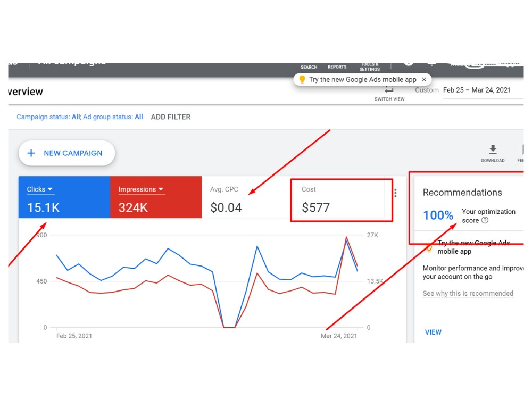Open the Reports menu
Image resolution: width=532 pixels, height=399 pixels.
point(337,67)
